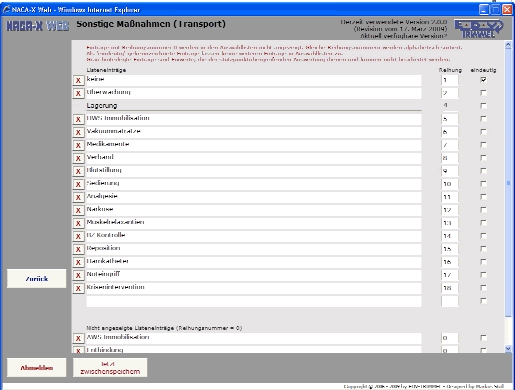
Task: Remove the Verband entry with its X
Action: (78, 158)
